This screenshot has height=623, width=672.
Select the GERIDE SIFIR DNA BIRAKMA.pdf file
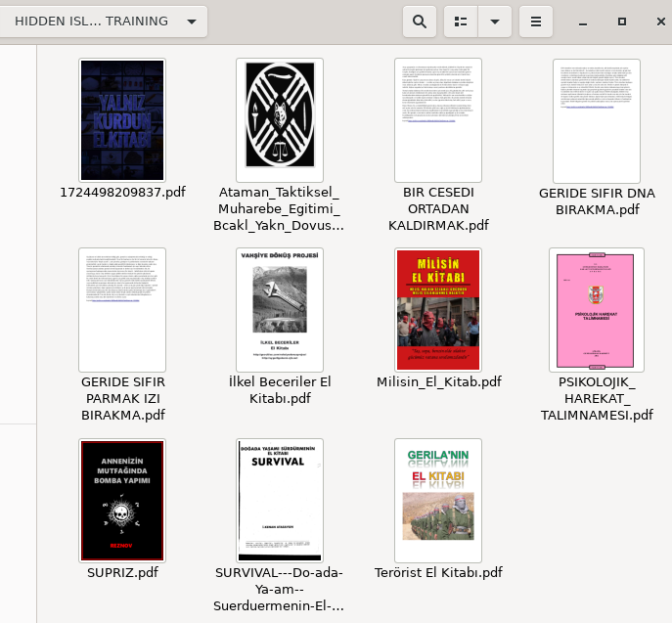[596, 120]
